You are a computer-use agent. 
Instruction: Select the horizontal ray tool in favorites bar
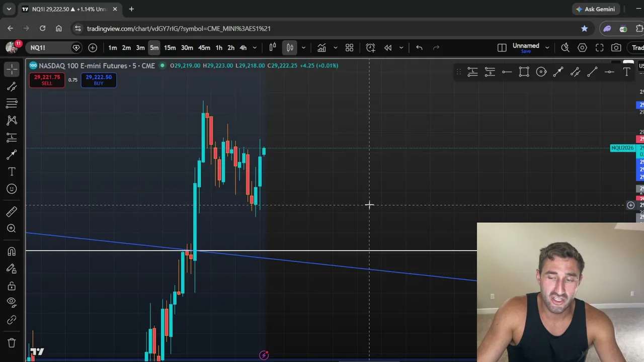tap(507, 72)
